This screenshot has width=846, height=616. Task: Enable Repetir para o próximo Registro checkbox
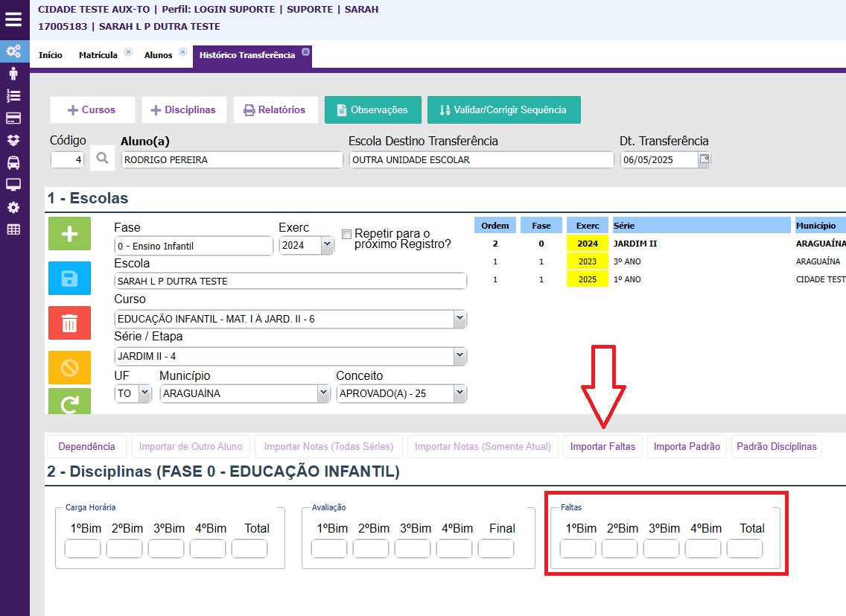346,234
